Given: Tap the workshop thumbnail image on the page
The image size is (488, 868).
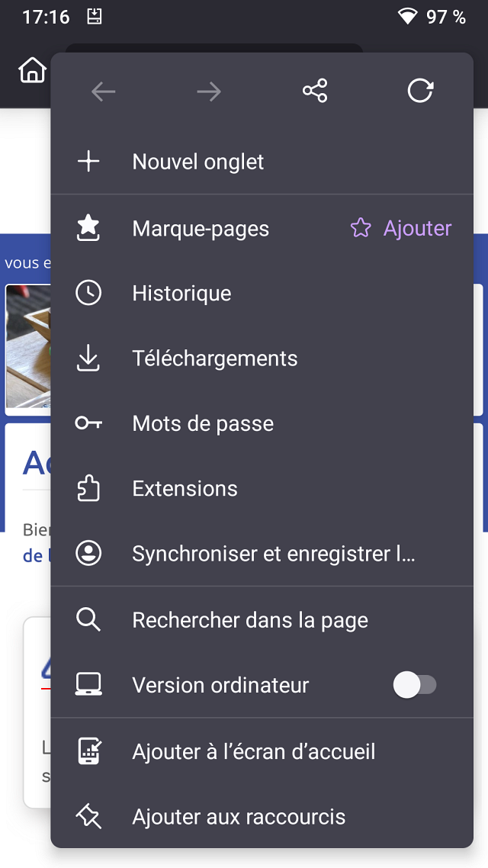Looking at the screenshot, I should [x=28, y=349].
